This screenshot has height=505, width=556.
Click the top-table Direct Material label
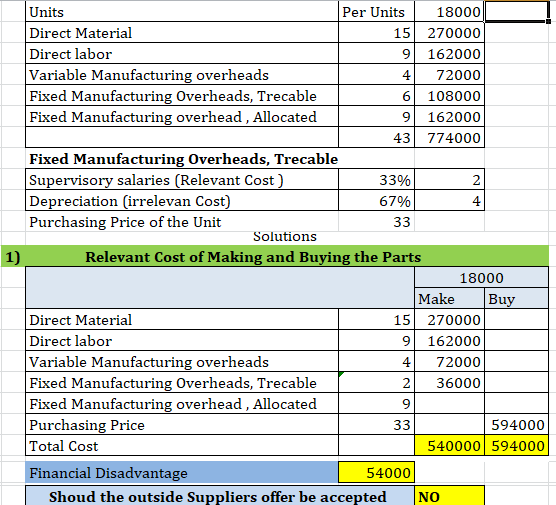(x=182, y=33)
